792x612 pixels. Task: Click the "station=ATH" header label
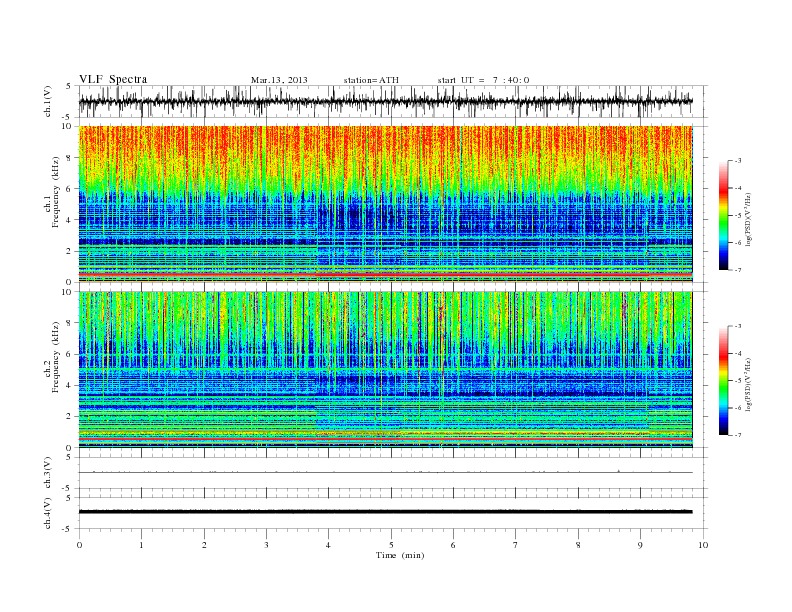pyautogui.click(x=371, y=80)
